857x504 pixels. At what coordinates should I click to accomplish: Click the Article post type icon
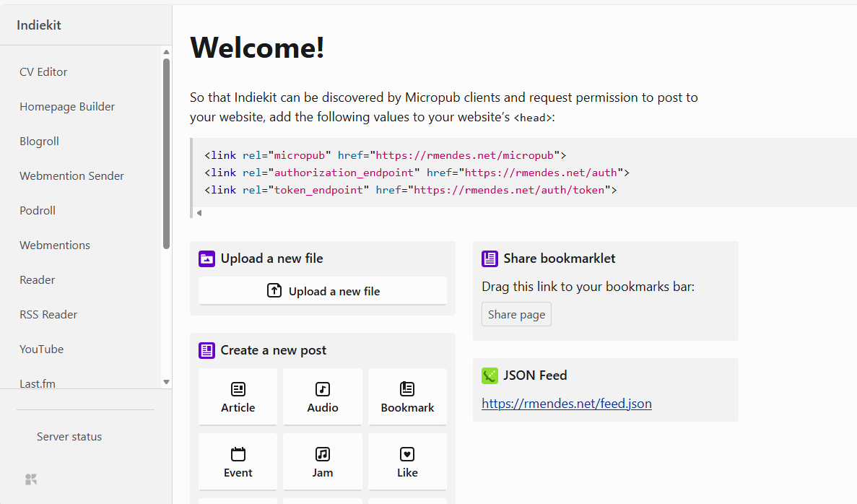click(x=238, y=390)
